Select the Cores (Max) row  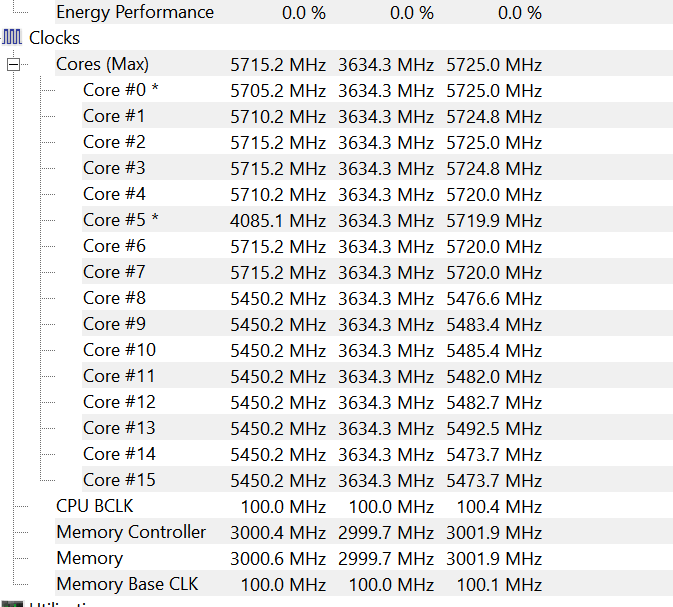102,64
